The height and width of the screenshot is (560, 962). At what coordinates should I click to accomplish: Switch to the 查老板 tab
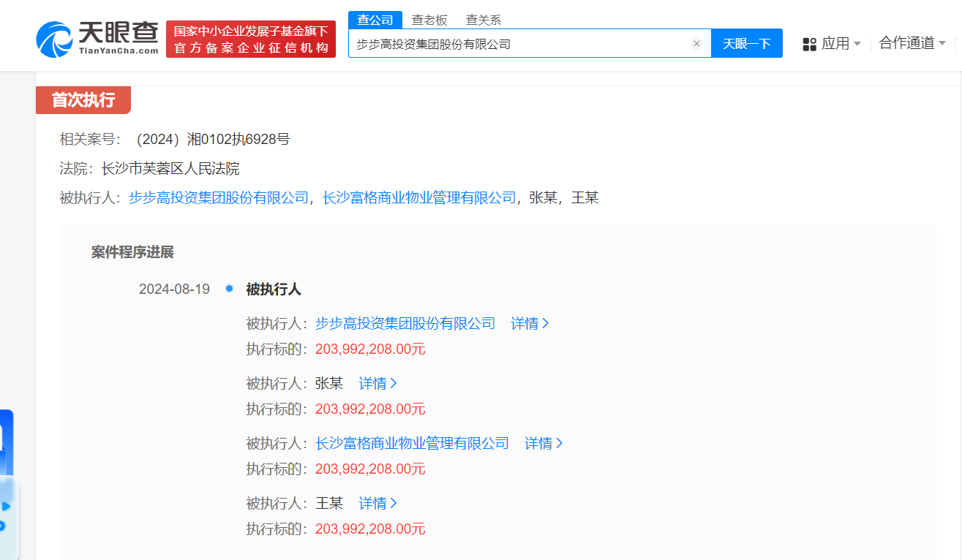pyautogui.click(x=429, y=20)
